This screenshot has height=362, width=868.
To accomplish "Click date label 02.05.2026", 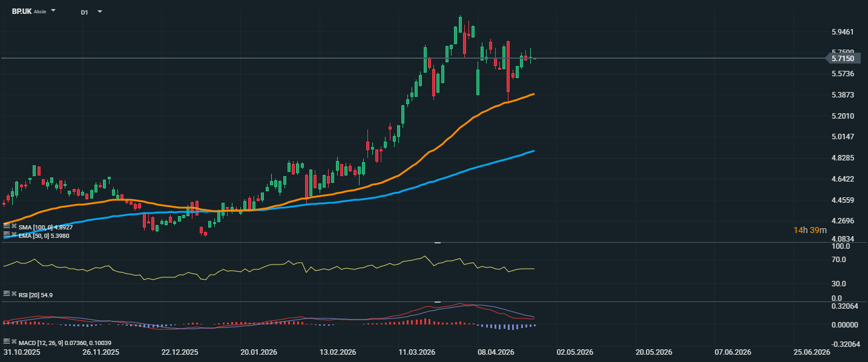I will (575, 352).
